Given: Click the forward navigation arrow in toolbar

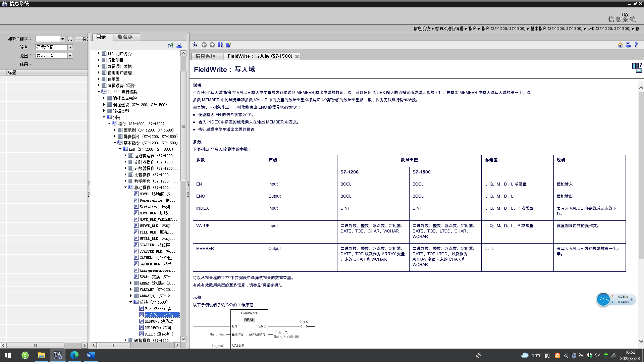Looking at the screenshot, I should (212, 45).
